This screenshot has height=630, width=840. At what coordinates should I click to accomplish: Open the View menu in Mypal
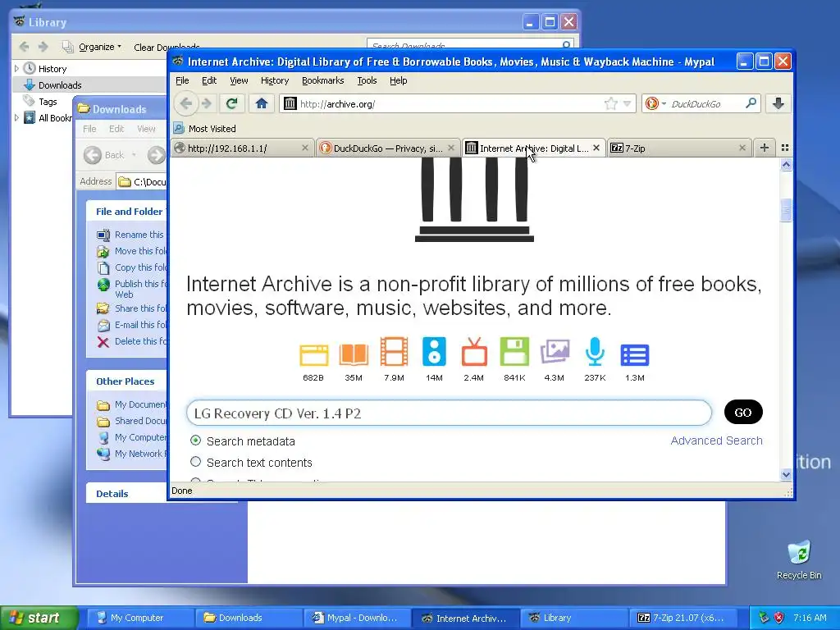[x=239, y=80]
